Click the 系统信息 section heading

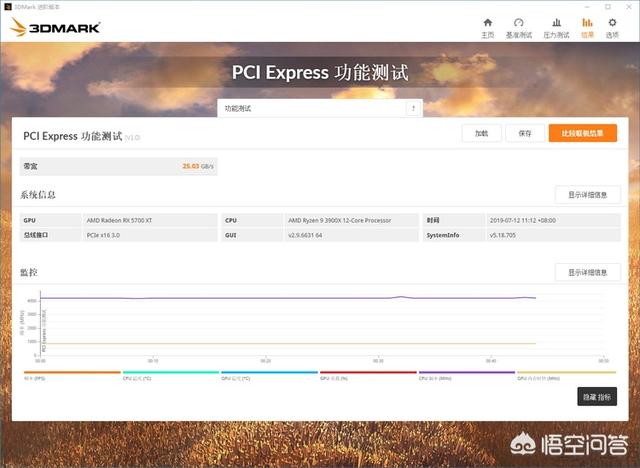(38, 195)
